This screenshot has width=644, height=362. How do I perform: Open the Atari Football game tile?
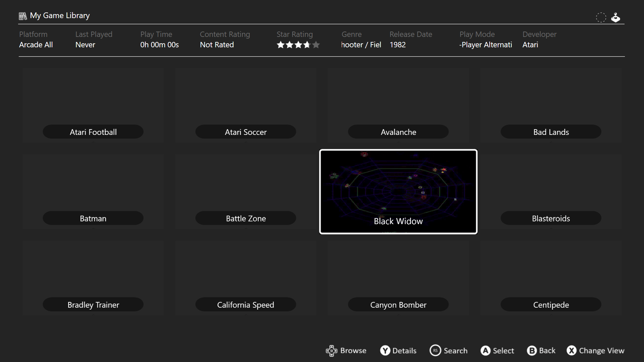click(93, 106)
